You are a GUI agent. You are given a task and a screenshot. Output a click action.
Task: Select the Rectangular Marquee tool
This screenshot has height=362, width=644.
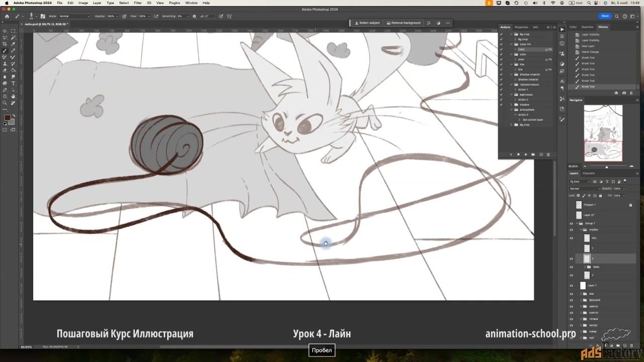13,31
